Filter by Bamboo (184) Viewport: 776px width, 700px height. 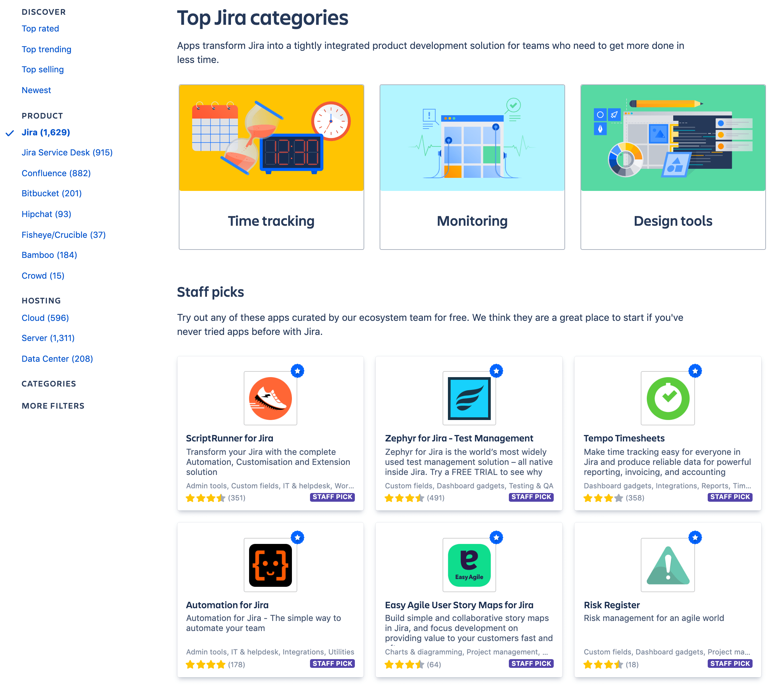coord(49,255)
